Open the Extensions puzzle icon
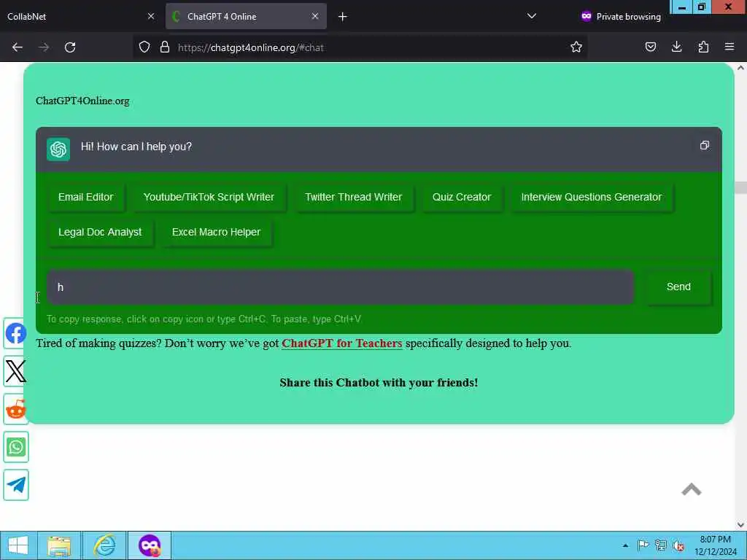This screenshot has width=747, height=560. (x=703, y=47)
